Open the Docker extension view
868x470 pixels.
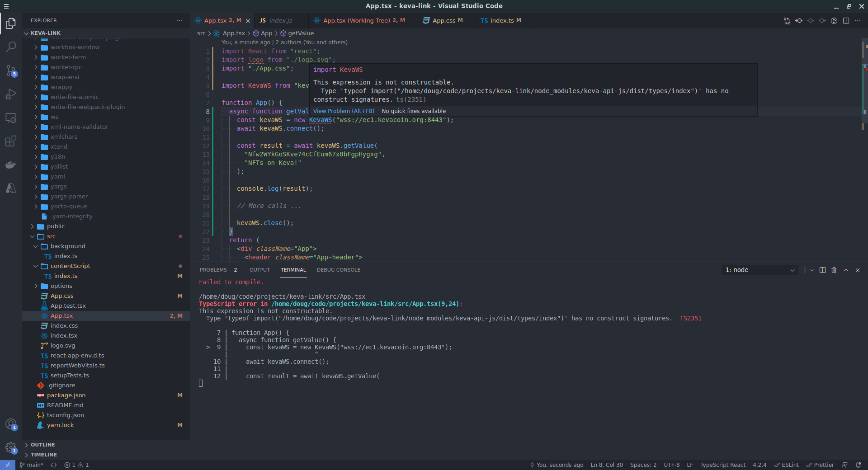tap(11, 164)
